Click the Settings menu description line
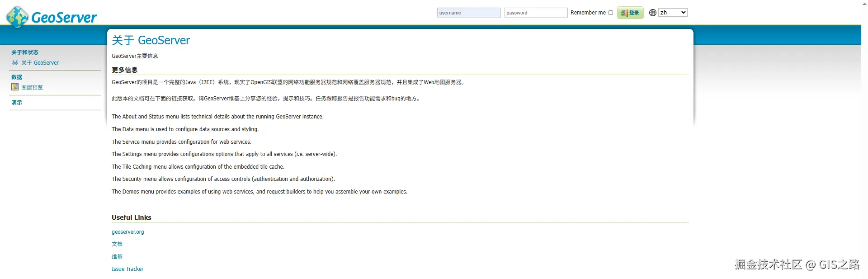The height and width of the screenshot is (279, 868). 224,154
